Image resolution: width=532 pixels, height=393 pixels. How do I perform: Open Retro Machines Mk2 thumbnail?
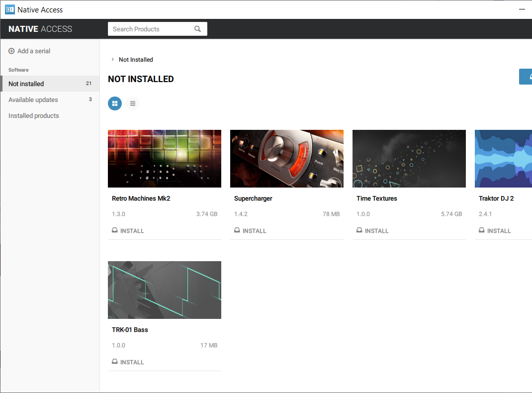[x=165, y=159]
